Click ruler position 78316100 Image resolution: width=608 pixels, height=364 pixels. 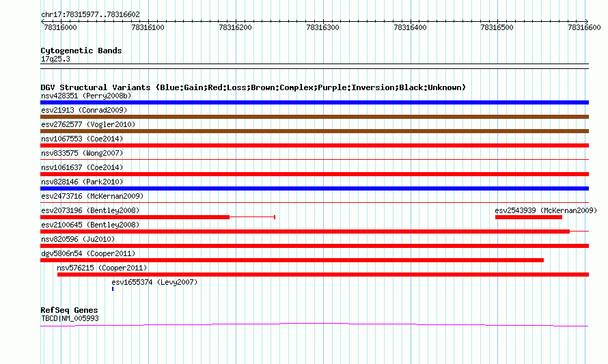click(148, 27)
